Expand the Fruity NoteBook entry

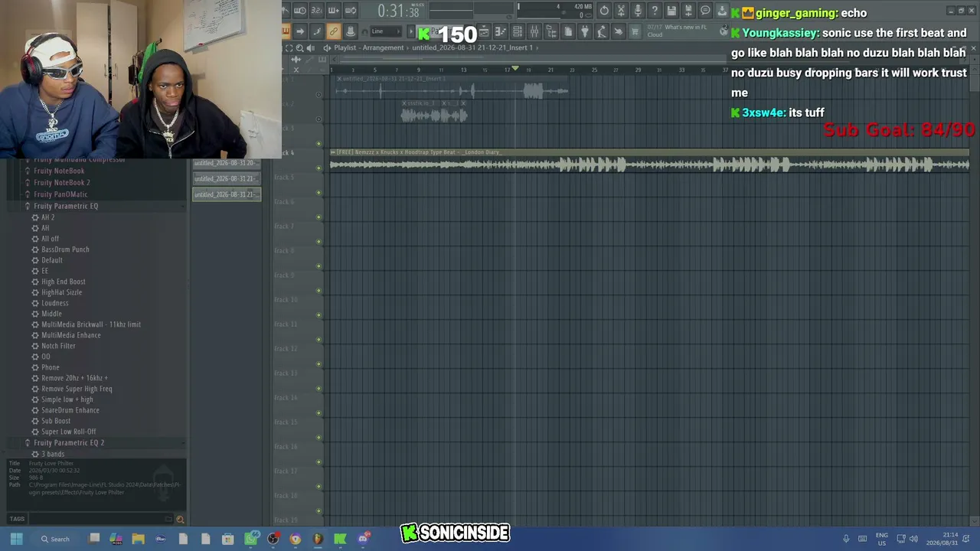58,171
